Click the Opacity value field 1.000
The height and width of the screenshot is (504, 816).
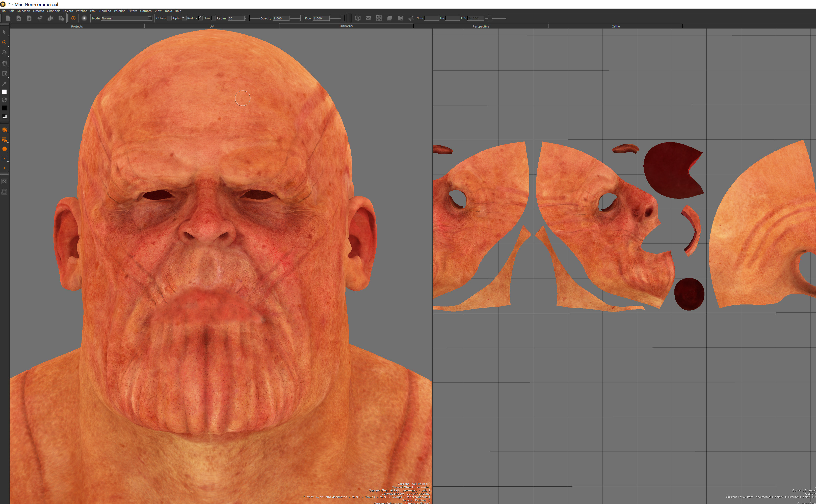[x=281, y=18]
